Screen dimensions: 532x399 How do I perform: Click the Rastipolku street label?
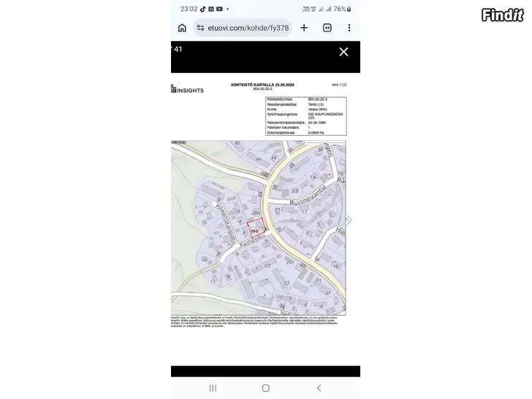pyautogui.click(x=252, y=240)
